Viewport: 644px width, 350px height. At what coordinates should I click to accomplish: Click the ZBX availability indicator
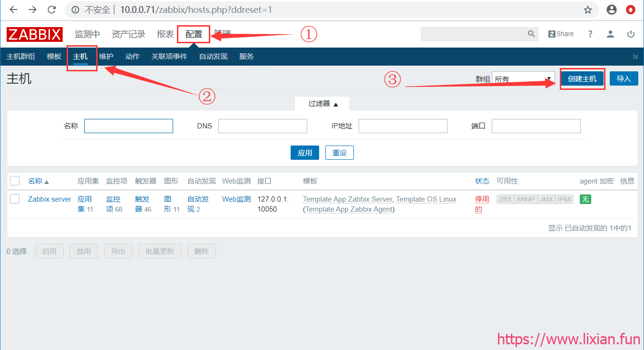pyautogui.click(x=505, y=199)
